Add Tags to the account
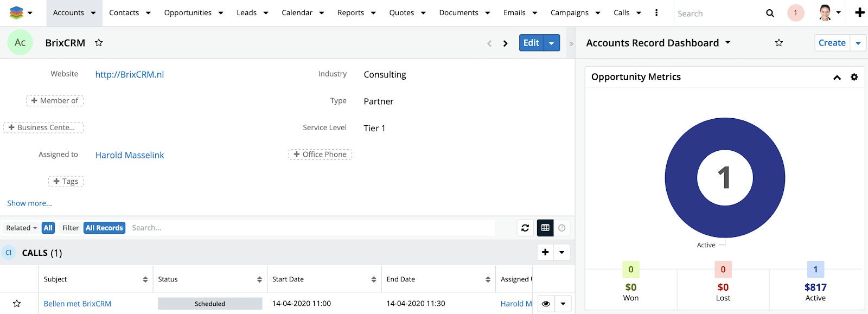Viewport: 868px width, 314px height. 66,182
